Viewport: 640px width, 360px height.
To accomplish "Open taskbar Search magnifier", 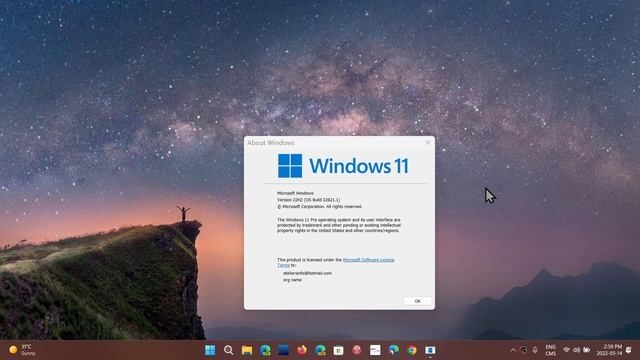I will [x=229, y=350].
